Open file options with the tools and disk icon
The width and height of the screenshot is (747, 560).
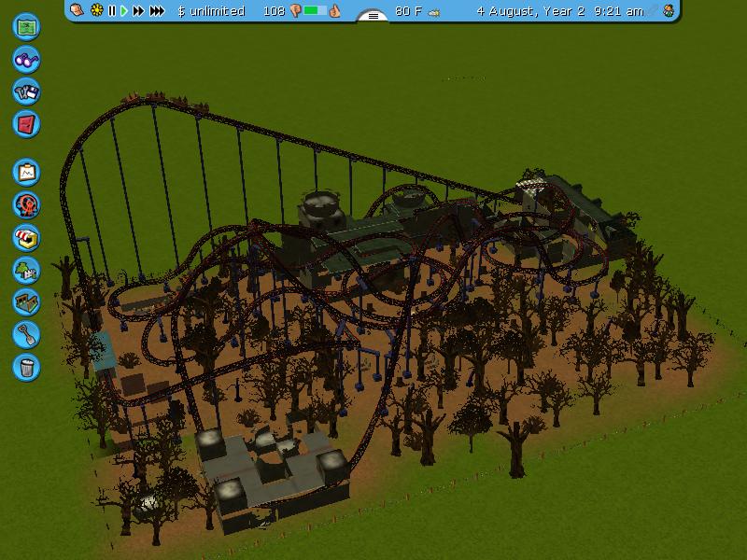tap(26, 91)
